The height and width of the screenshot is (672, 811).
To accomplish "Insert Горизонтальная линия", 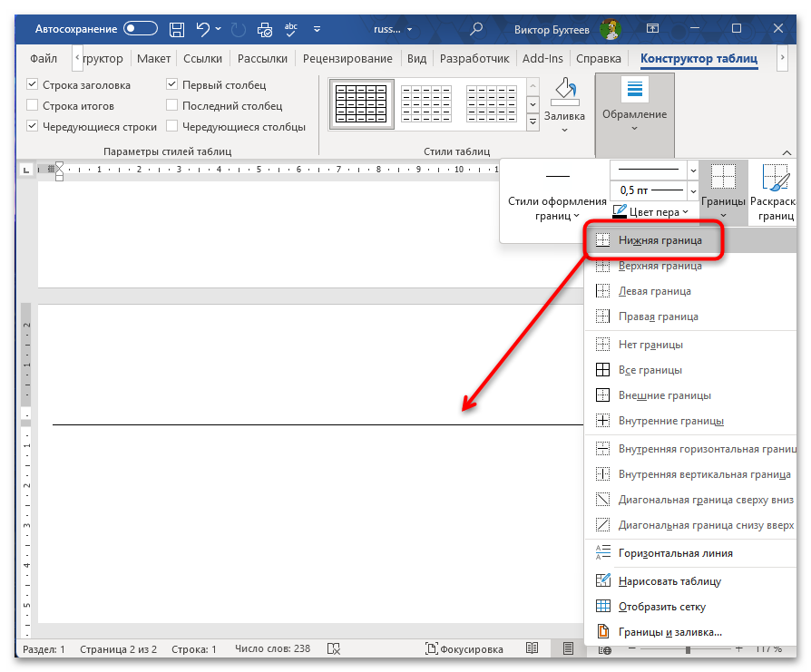I will click(690, 553).
